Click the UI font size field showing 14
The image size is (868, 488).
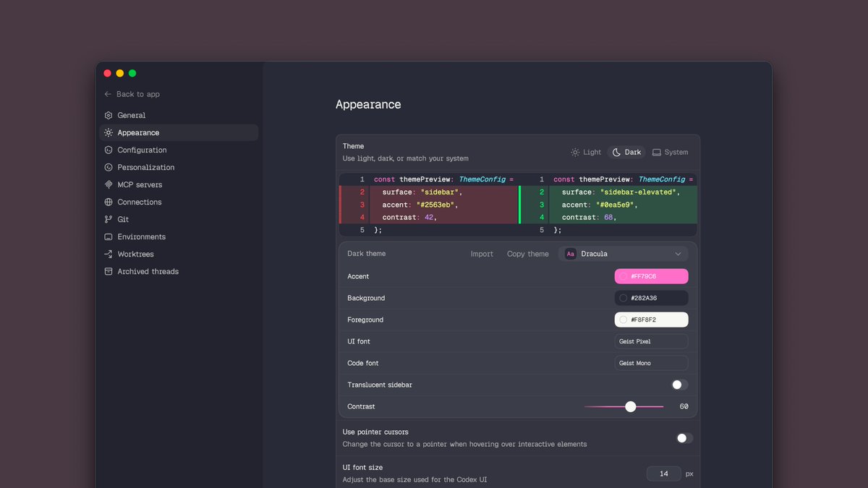coord(664,474)
